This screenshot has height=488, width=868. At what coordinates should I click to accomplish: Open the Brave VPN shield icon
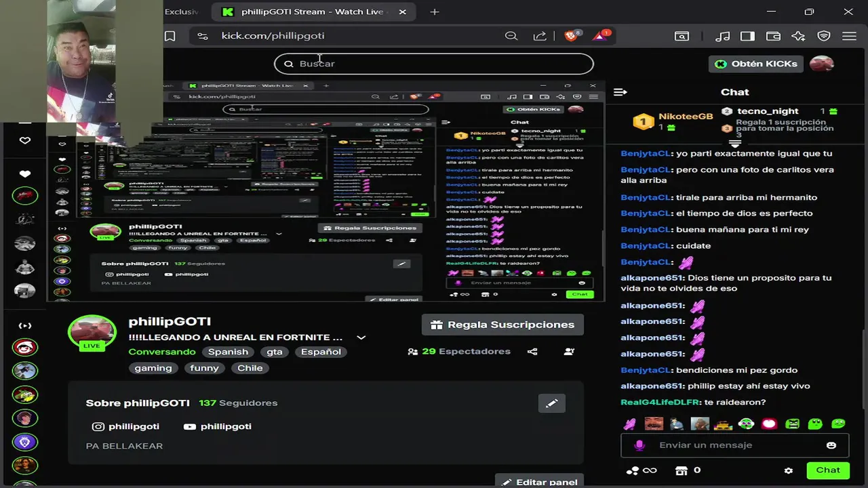[824, 36]
